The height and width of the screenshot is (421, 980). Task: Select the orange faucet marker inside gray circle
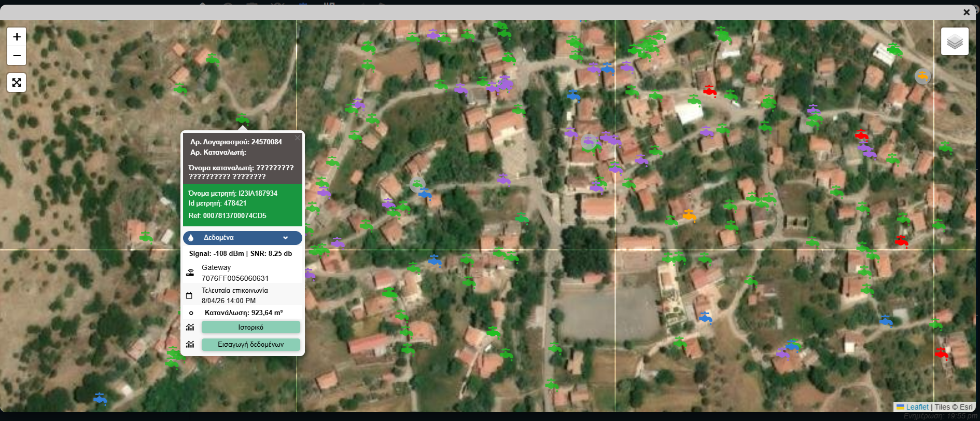point(922,76)
